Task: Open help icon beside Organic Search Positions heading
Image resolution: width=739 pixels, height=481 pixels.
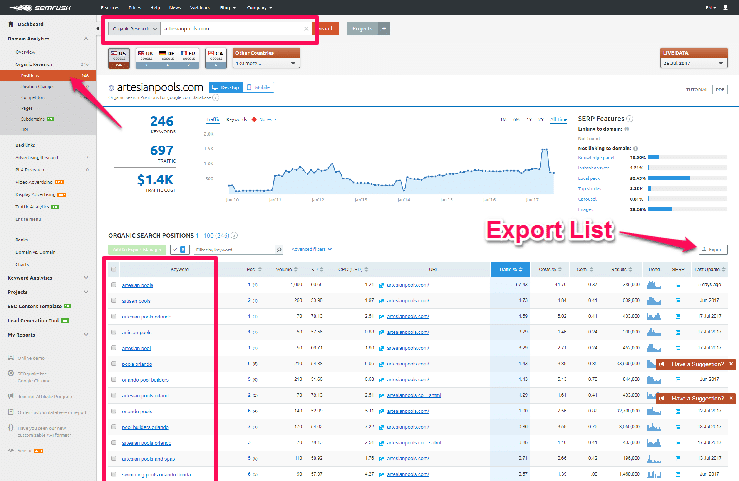Action: coord(235,235)
